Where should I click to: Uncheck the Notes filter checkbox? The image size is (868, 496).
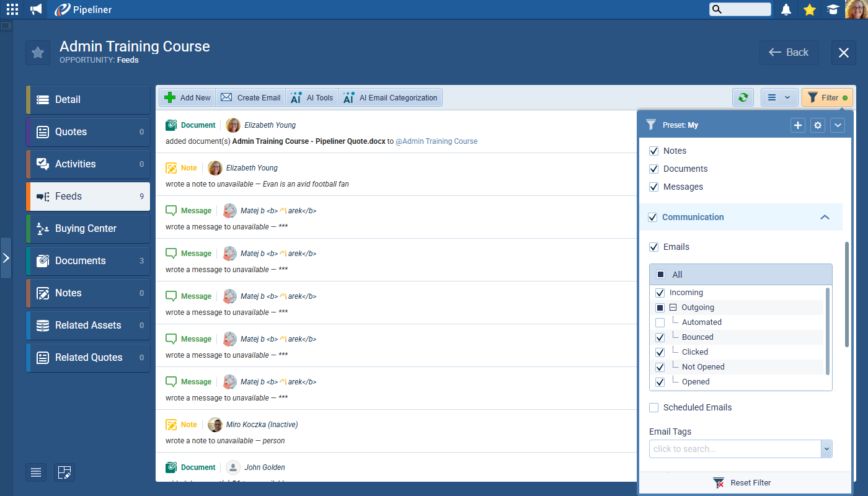653,151
